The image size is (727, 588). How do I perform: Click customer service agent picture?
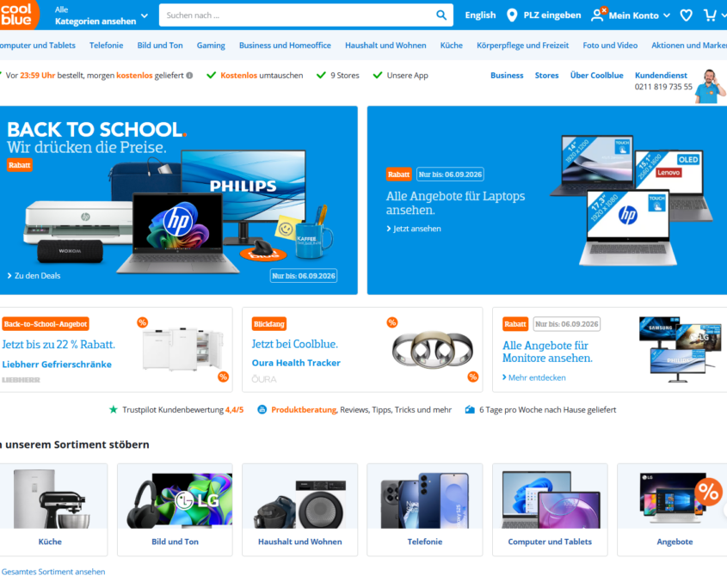click(x=709, y=86)
